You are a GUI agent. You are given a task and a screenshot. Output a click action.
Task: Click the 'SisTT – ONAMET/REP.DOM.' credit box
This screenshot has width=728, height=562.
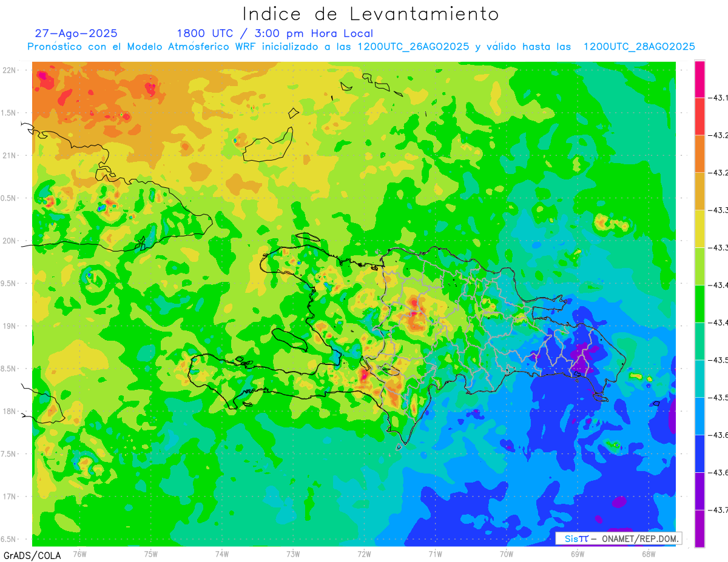pyautogui.click(x=618, y=538)
